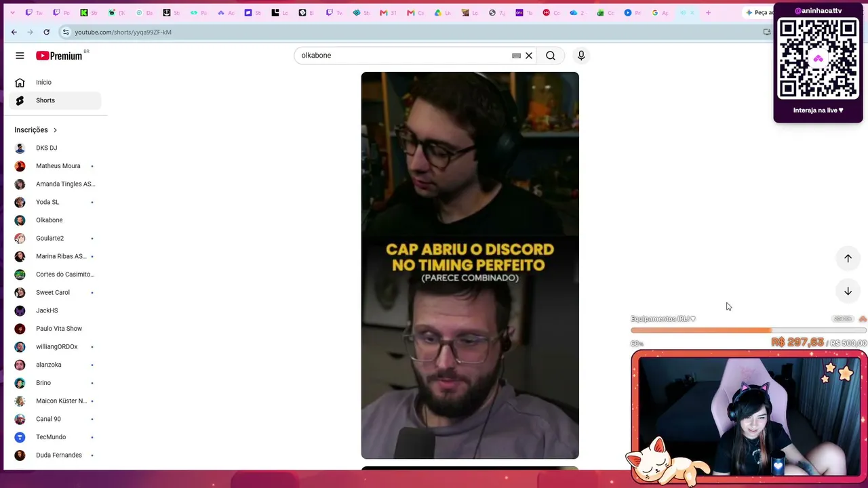Image resolution: width=868 pixels, height=488 pixels.
Task: Open a new browser tab
Action: click(708, 12)
